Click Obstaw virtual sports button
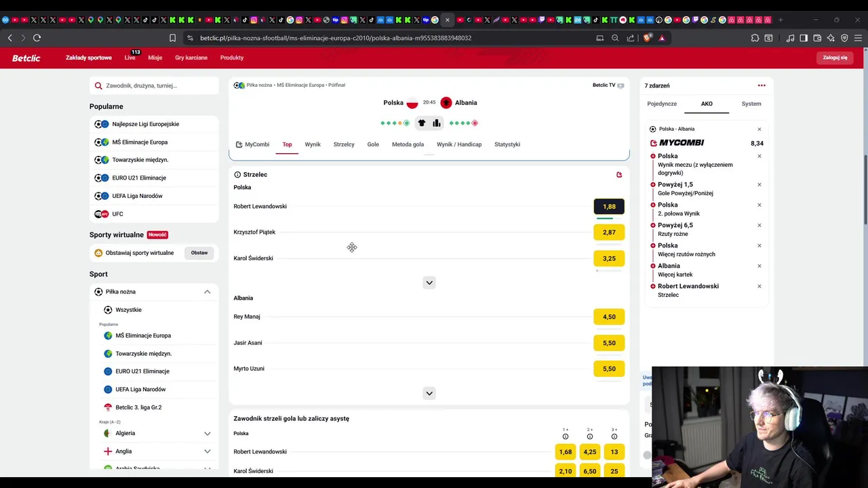 coord(199,253)
